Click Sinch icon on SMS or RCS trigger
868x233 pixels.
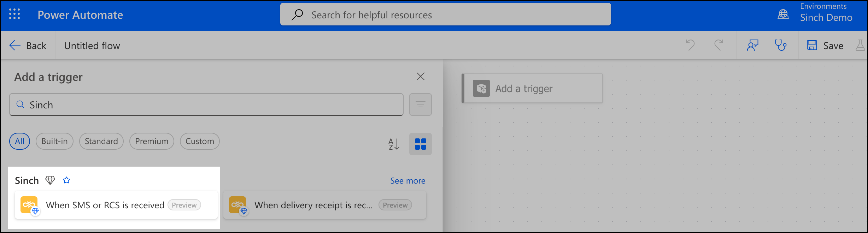(x=29, y=205)
